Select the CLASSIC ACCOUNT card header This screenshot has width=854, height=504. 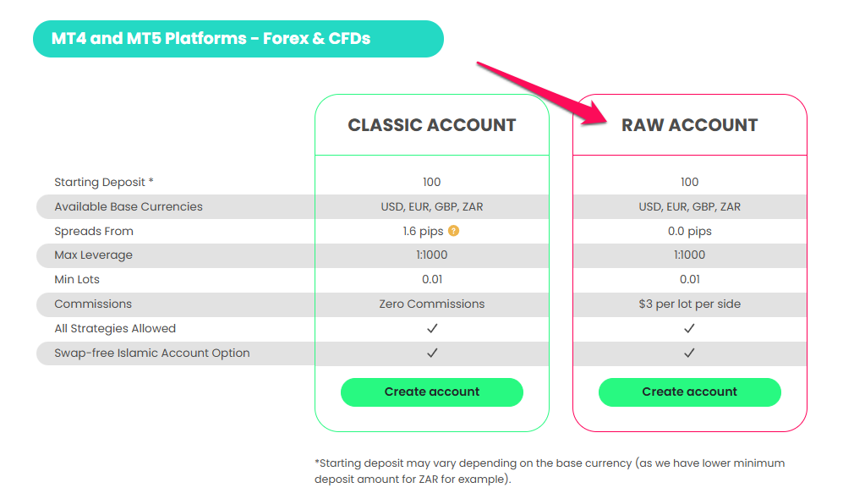coord(432,123)
